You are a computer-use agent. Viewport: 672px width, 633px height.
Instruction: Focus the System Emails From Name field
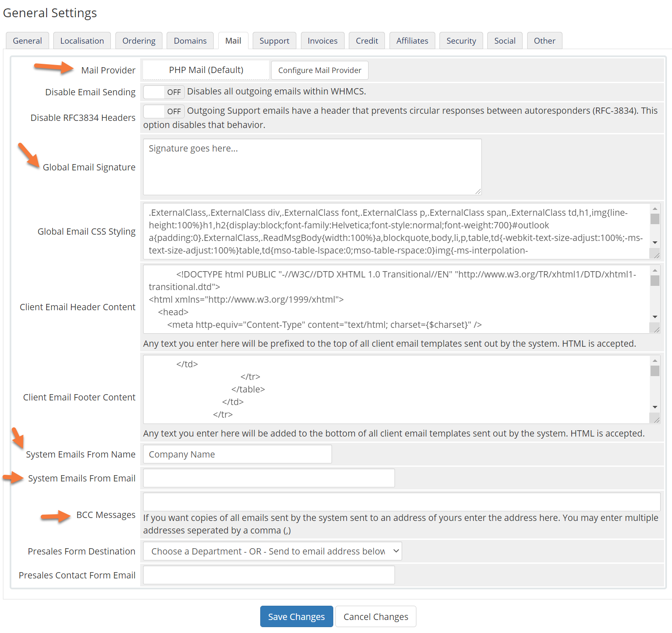tap(237, 454)
